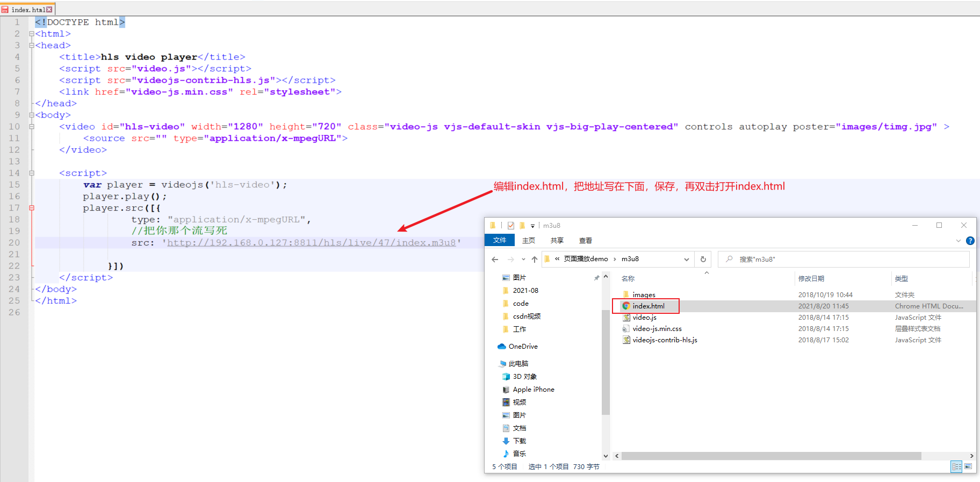Click index.html modified date 2021/8/20 11:45
The image size is (980, 482).
tap(823, 306)
